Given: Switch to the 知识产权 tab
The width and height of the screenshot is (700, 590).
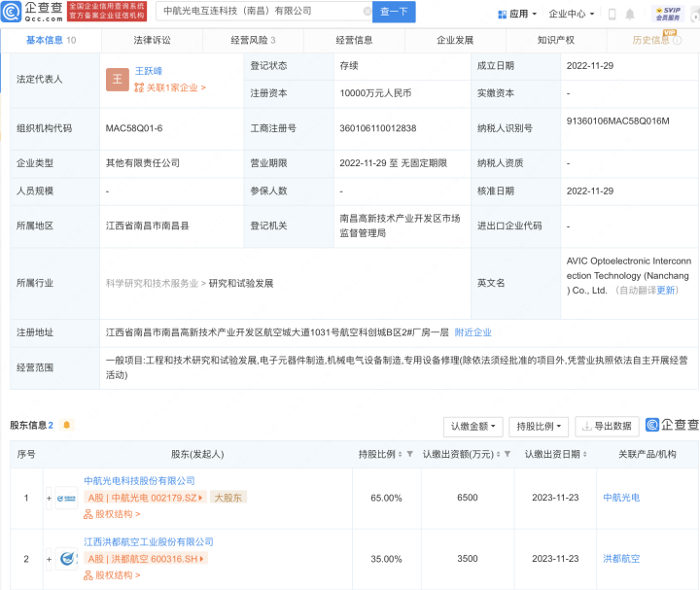Looking at the screenshot, I should 556,40.
